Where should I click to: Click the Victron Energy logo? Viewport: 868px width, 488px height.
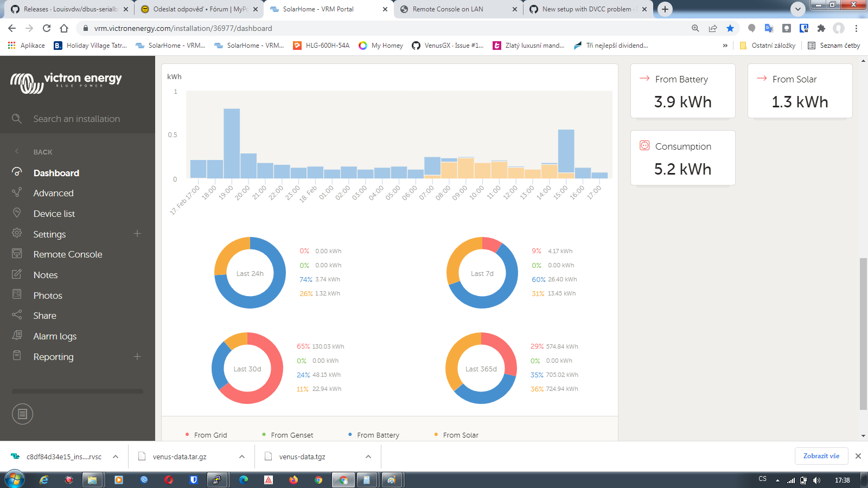coord(66,82)
